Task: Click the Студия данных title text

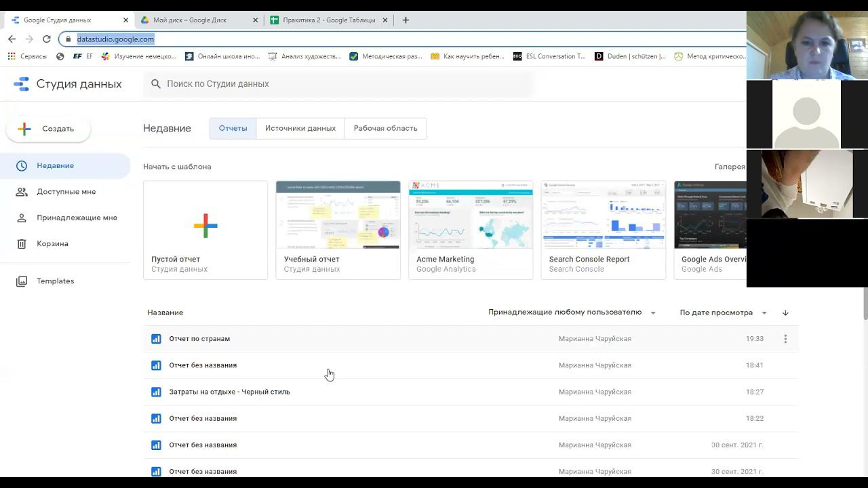Action: click(x=79, y=84)
